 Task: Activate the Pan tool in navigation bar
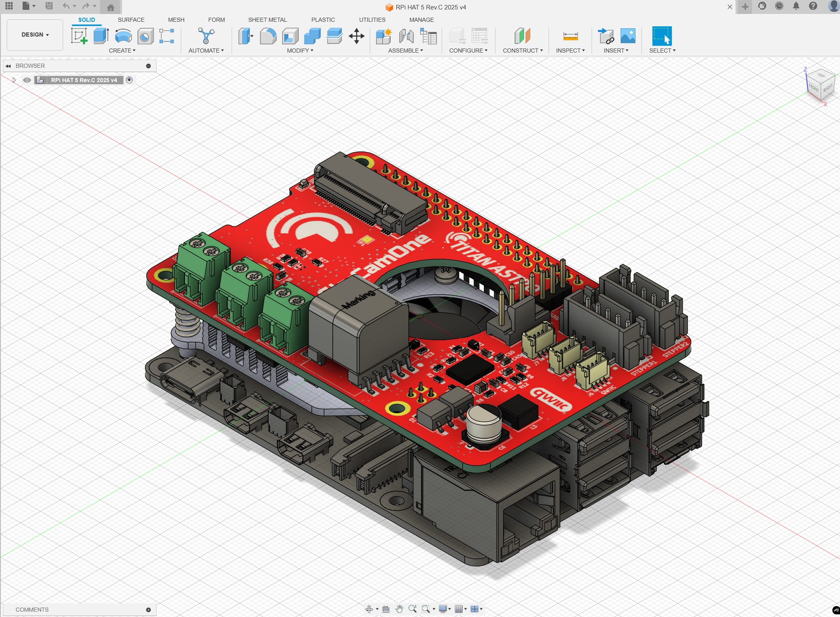tap(400, 609)
